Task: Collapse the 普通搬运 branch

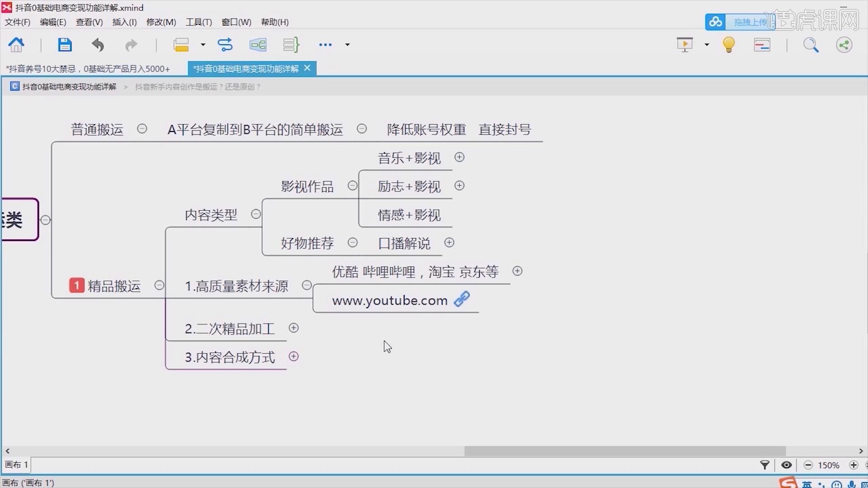Action: pos(142,129)
